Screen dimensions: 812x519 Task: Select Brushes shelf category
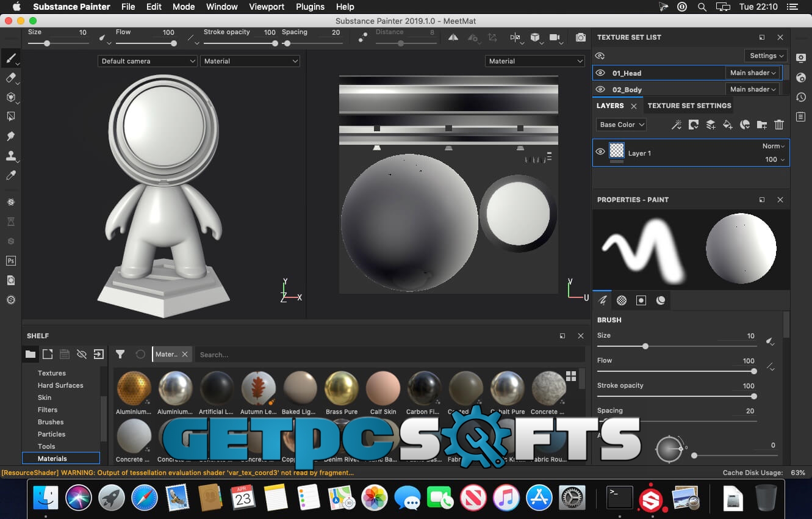pos(51,422)
